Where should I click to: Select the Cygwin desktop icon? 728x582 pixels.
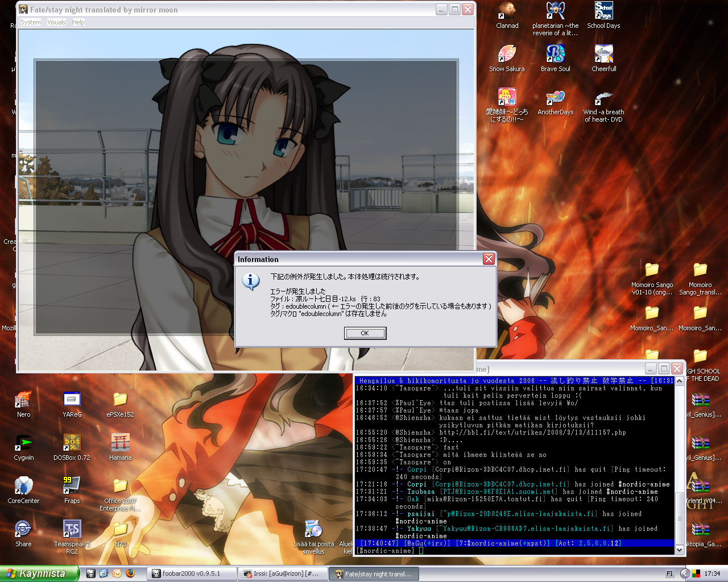click(x=23, y=447)
